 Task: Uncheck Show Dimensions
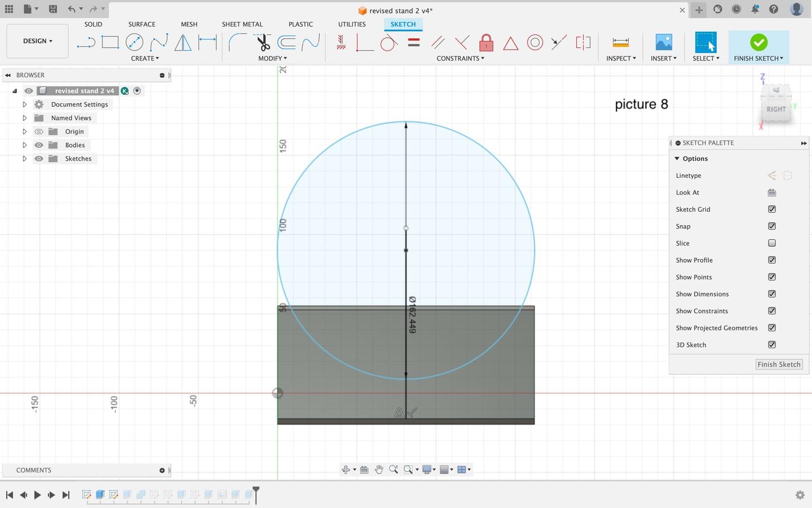click(772, 294)
